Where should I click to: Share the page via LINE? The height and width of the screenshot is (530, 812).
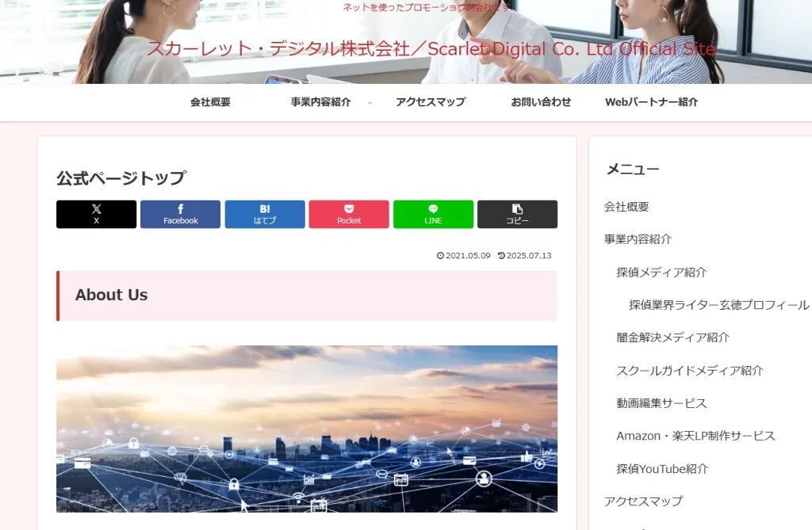[433, 214]
